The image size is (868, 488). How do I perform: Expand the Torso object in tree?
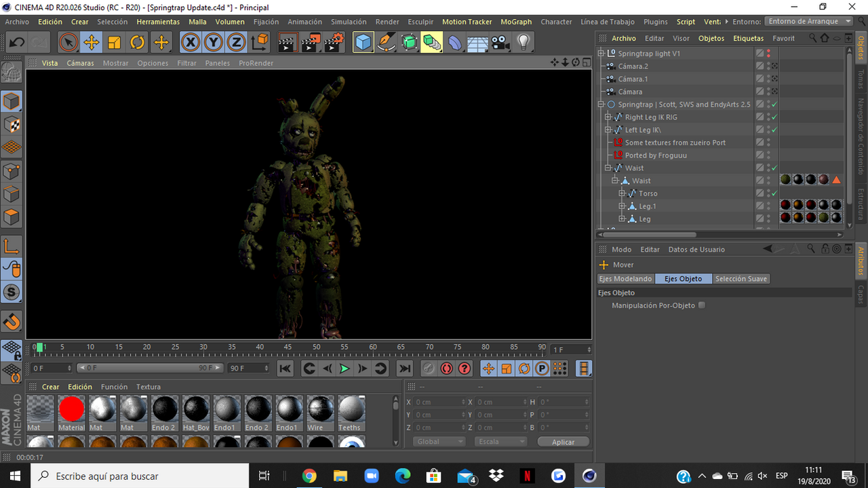622,193
